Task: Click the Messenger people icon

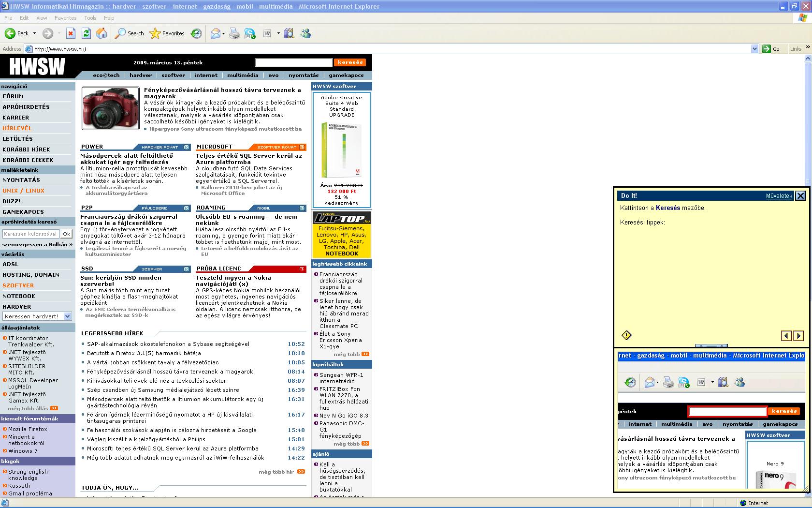Action: (x=305, y=33)
